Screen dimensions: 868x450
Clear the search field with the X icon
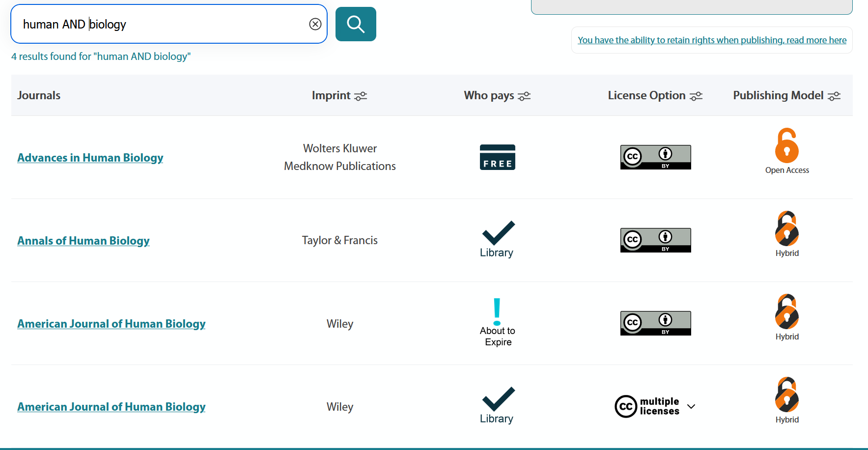315,24
